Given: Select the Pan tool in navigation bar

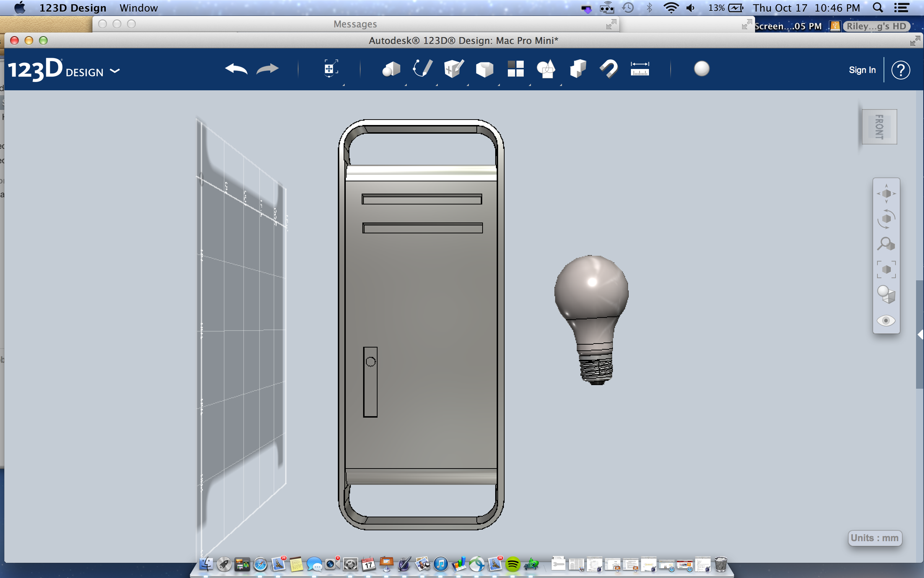Looking at the screenshot, I should click(886, 193).
